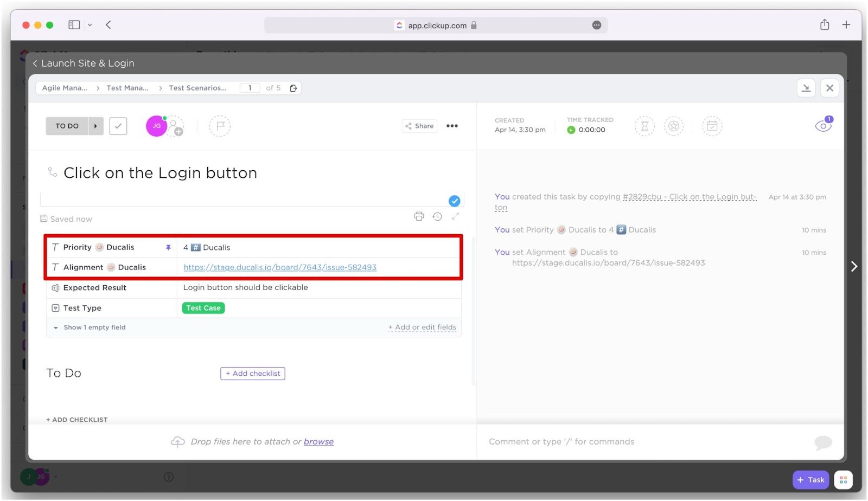The height and width of the screenshot is (501, 868).
Task: Expand the description to full screen
Action: click(455, 216)
